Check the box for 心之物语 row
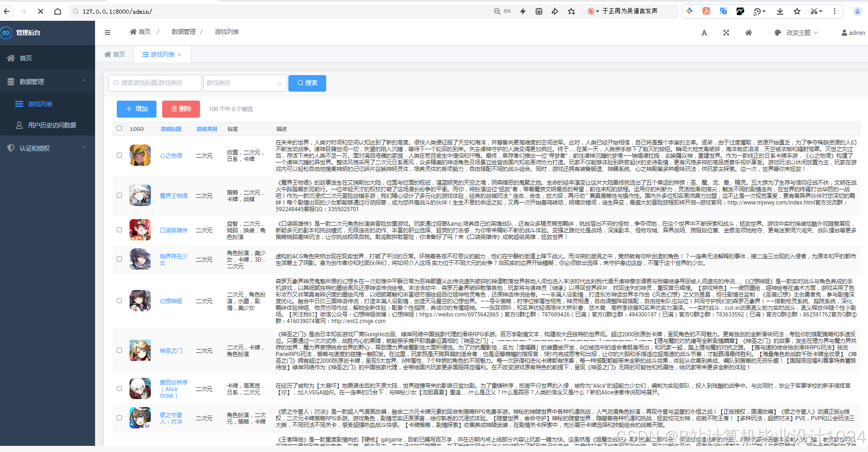 [x=119, y=155]
